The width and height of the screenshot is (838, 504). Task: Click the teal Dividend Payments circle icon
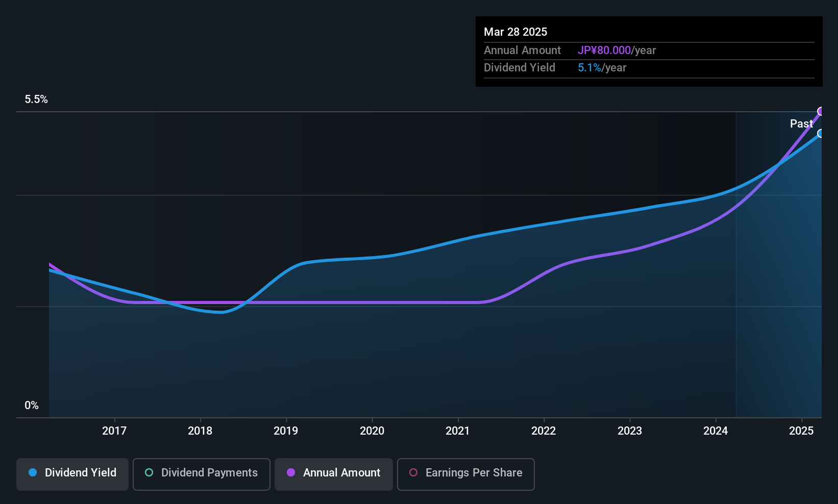[149, 473]
